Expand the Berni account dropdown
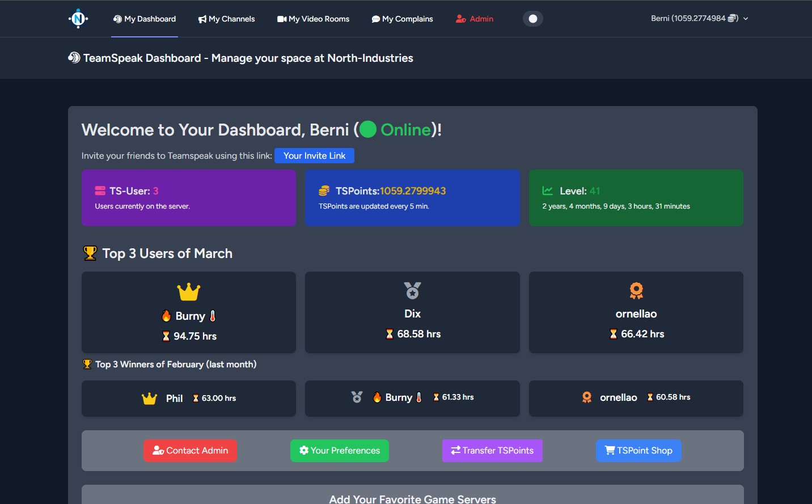This screenshot has height=504, width=812. (x=700, y=18)
